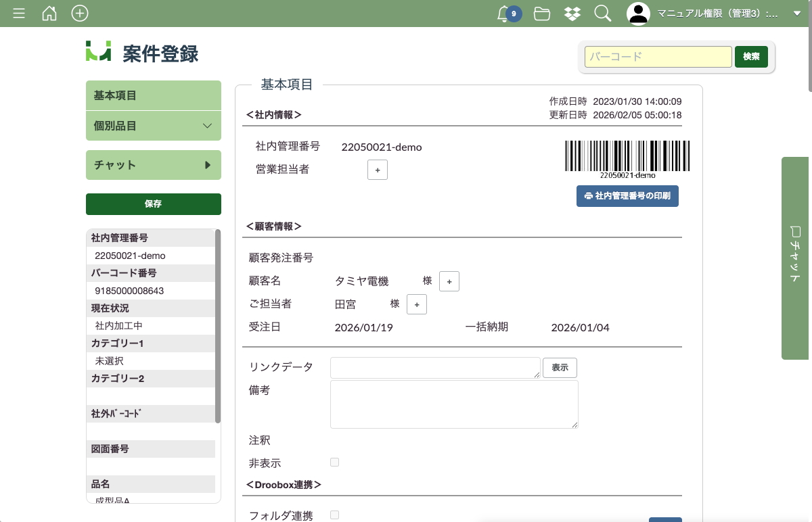Screen dimensions: 812x522
Task: Go to the home page icon
Action: pyautogui.click(x=49, y=14)
